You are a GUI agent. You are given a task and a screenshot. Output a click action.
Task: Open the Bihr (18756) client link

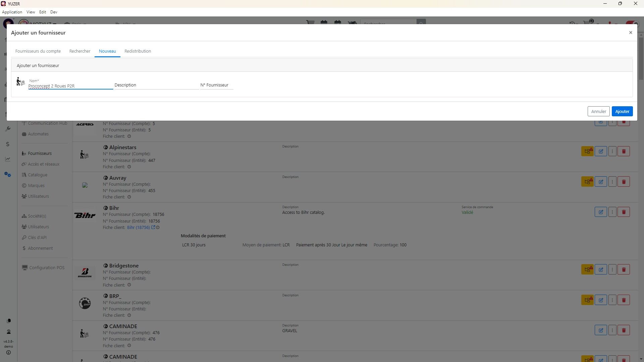138,228
